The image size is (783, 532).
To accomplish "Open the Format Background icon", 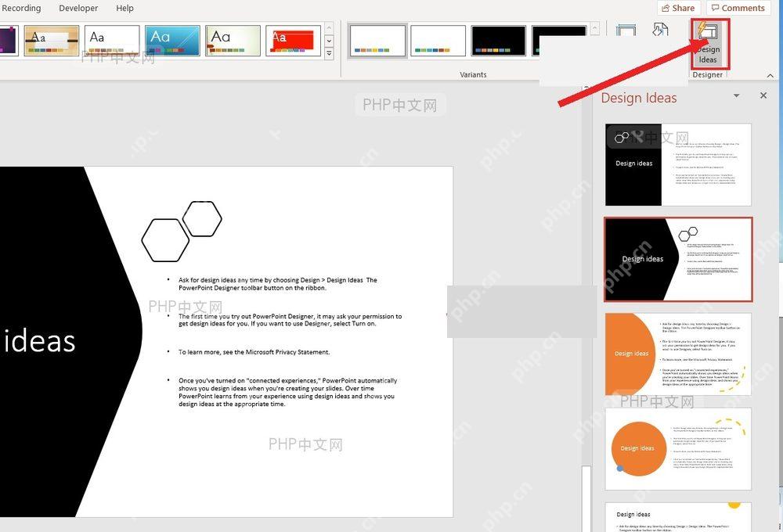I will point(660,30).
